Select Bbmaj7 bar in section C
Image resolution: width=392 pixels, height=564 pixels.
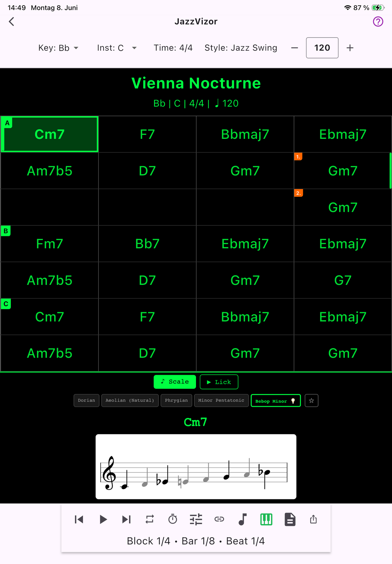[x=245, y=317]
